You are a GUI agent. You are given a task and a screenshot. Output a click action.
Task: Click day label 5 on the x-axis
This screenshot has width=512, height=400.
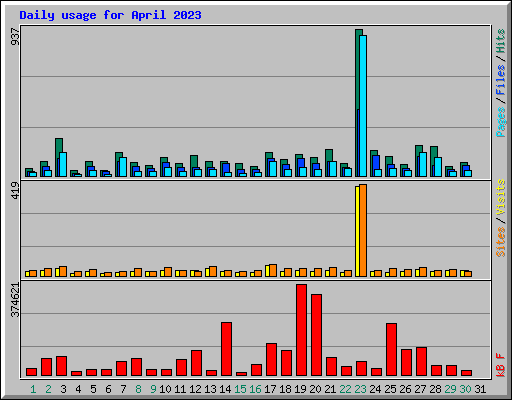tap(93, 389)
